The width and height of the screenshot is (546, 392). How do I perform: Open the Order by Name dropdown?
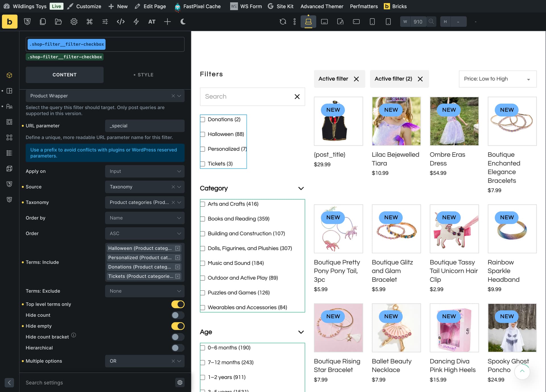(x=145, y=218)
